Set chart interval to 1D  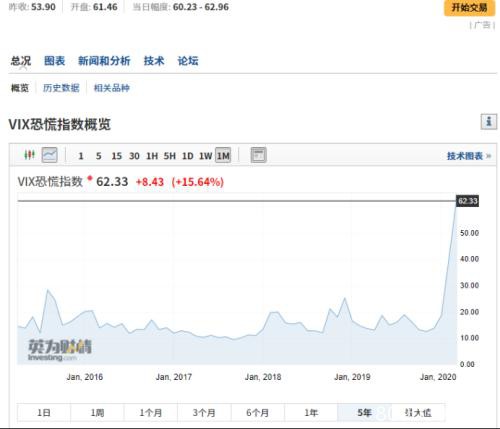188,156
